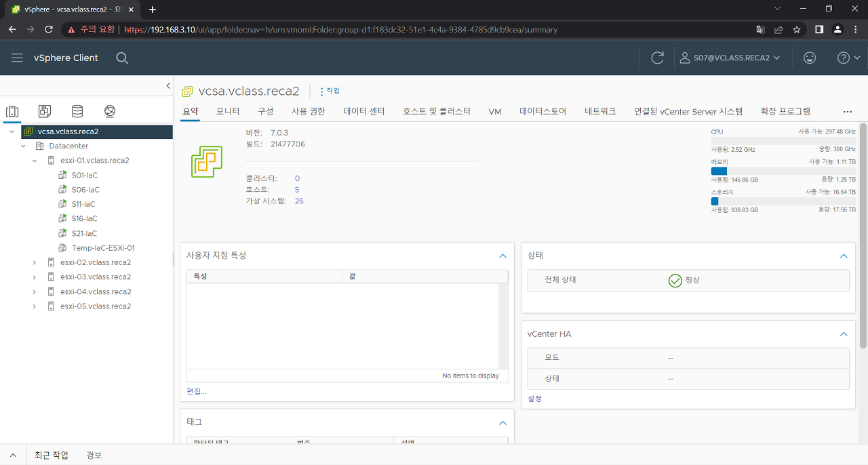Open the 요약 tab
Viewport: 868px width, 465px height.
point(191,111)
